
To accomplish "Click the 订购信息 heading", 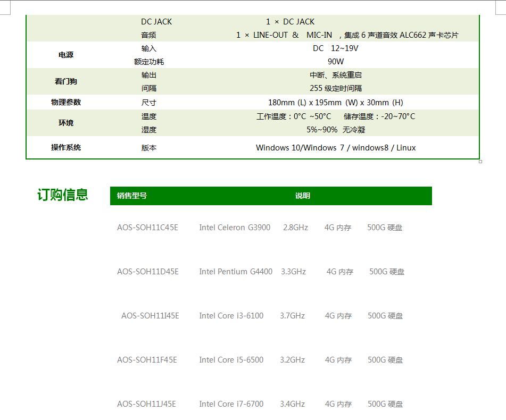I will 62,195.
